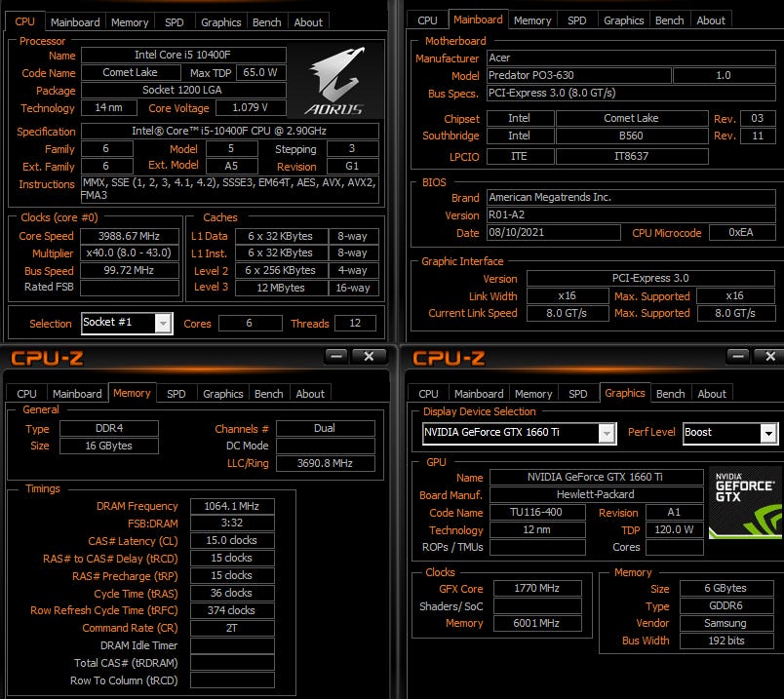Select the Graphics tab in the CPU window

click(x=221, y=22)
